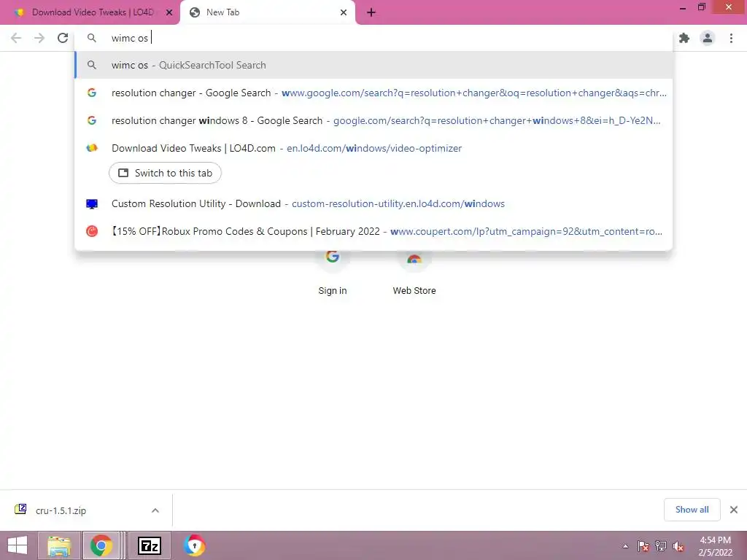
Task: Show hidden system tray icons
Action: tap(625, 546)
